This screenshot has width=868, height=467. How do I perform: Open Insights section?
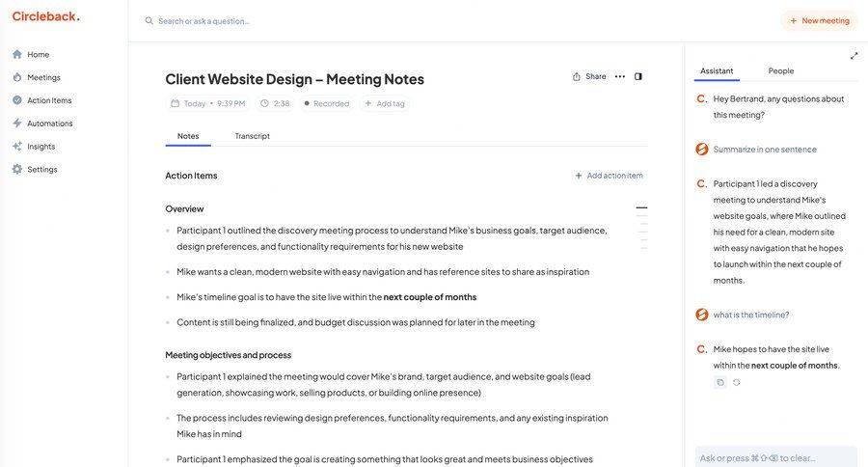[41, 147]
